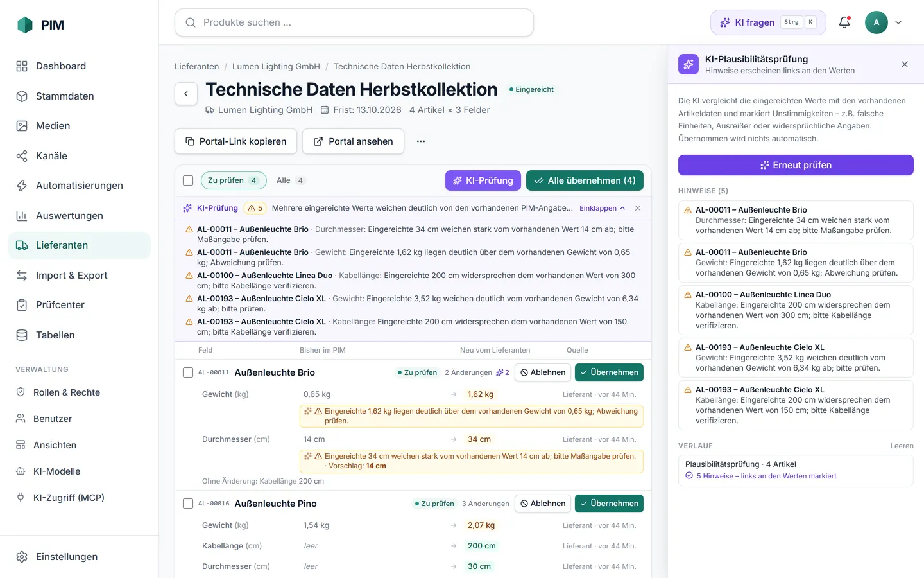Click the KI fragen button
Viewport: 924px width, 578px height.
pos(768,22)
